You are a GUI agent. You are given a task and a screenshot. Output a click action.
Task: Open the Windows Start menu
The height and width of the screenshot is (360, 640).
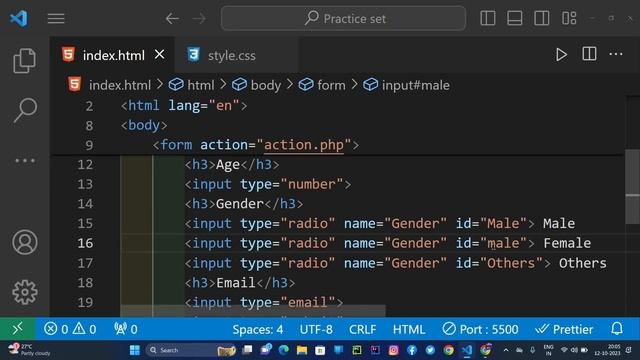[x=135, y=350]
